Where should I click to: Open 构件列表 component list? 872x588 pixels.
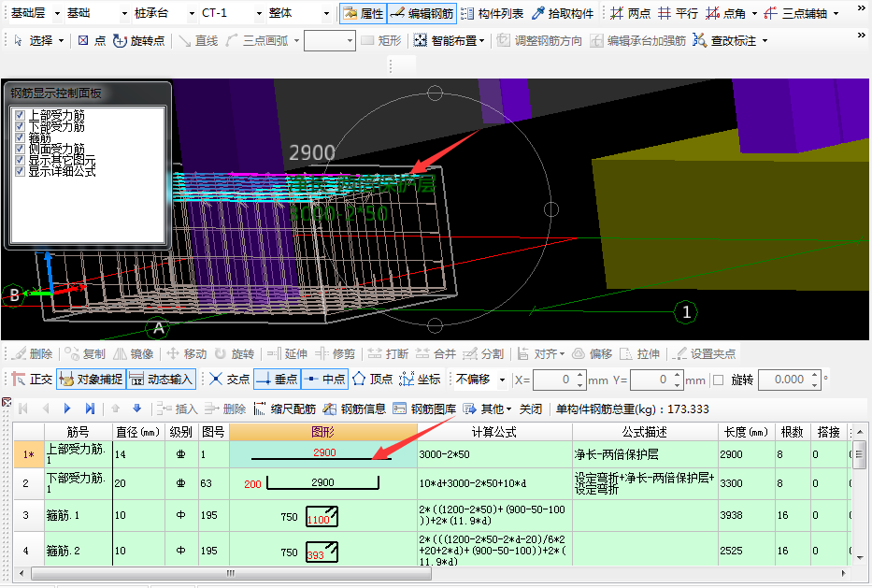[x=493, y=13]
